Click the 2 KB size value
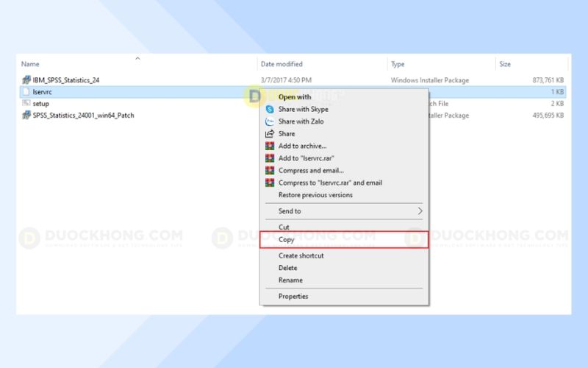This screenshot has height=368, width=588. click(557, 104)
